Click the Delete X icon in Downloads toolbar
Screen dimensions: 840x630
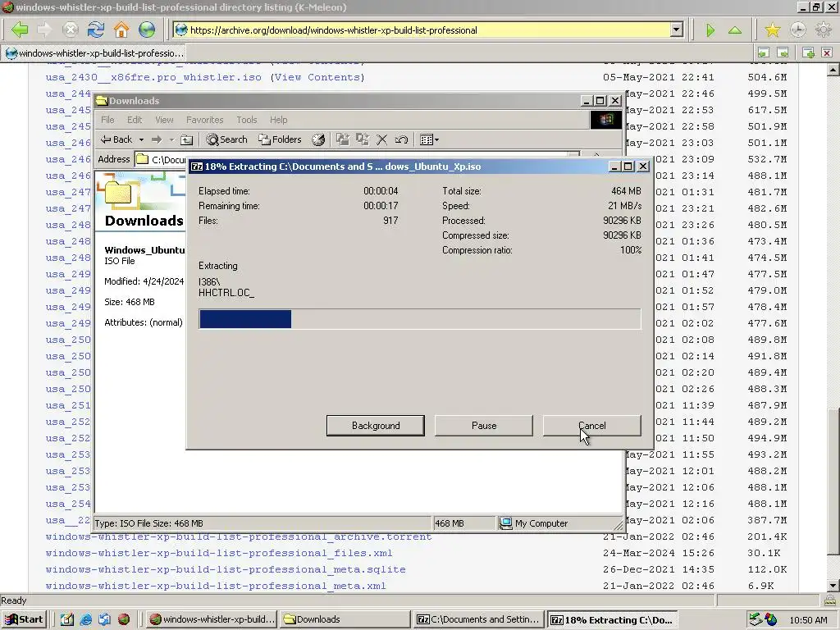pos(382,139)
